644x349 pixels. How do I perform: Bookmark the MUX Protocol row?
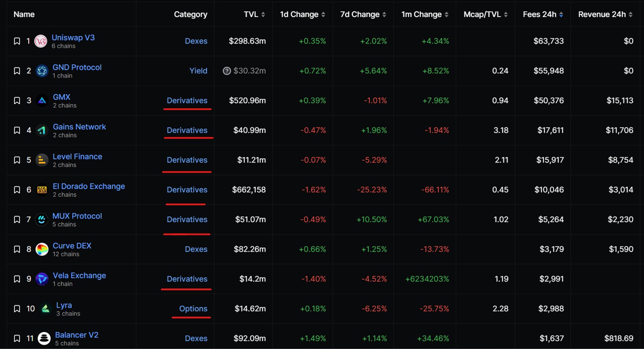[x=17, y=219]
